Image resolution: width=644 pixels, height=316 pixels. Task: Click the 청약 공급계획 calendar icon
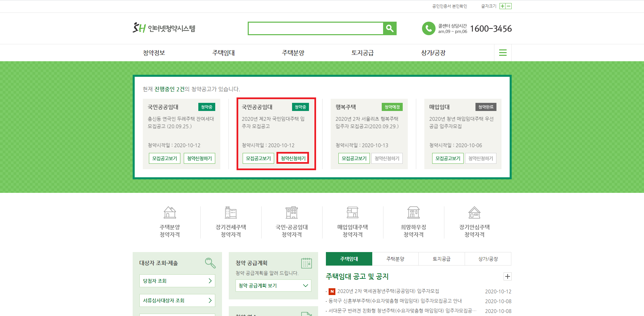[307, 263]
